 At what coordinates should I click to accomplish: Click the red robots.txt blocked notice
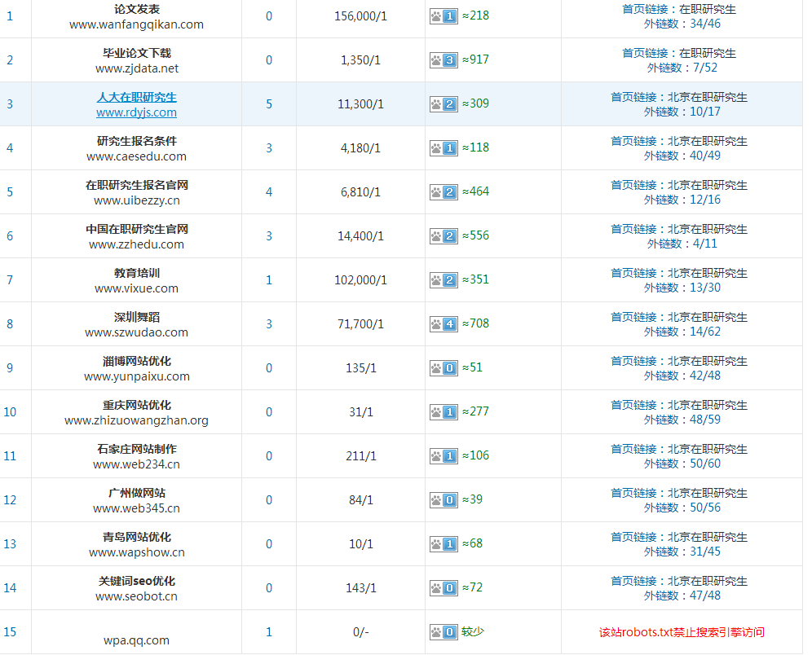pos(682,632)
